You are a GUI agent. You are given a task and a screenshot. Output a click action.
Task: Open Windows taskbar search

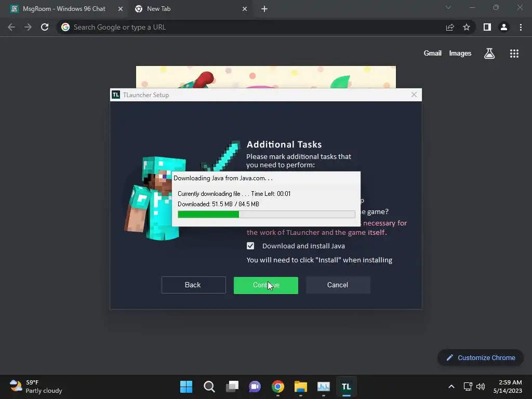click(x=209, y=387)
